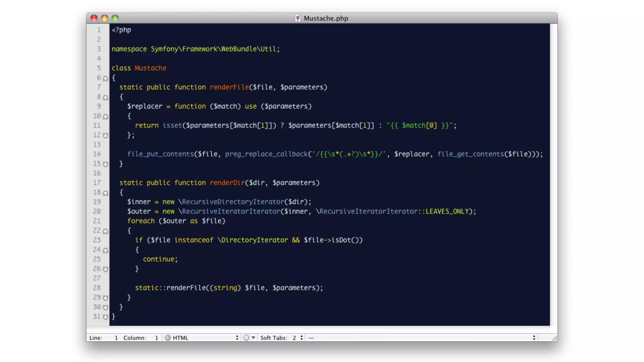This screenshot has height=362, width=644.
Task: Fold the if block on line 24
Action: (106, 250)
